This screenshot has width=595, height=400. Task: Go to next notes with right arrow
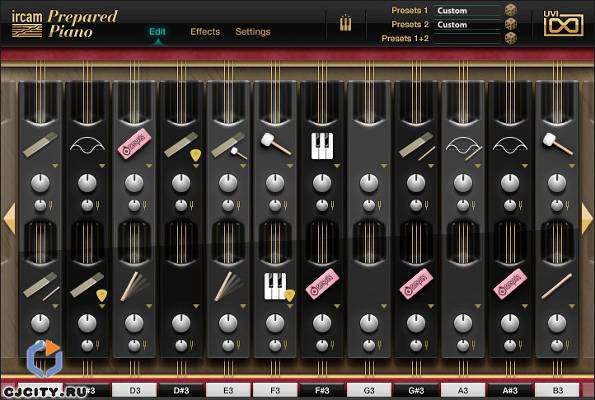point(587,219)
